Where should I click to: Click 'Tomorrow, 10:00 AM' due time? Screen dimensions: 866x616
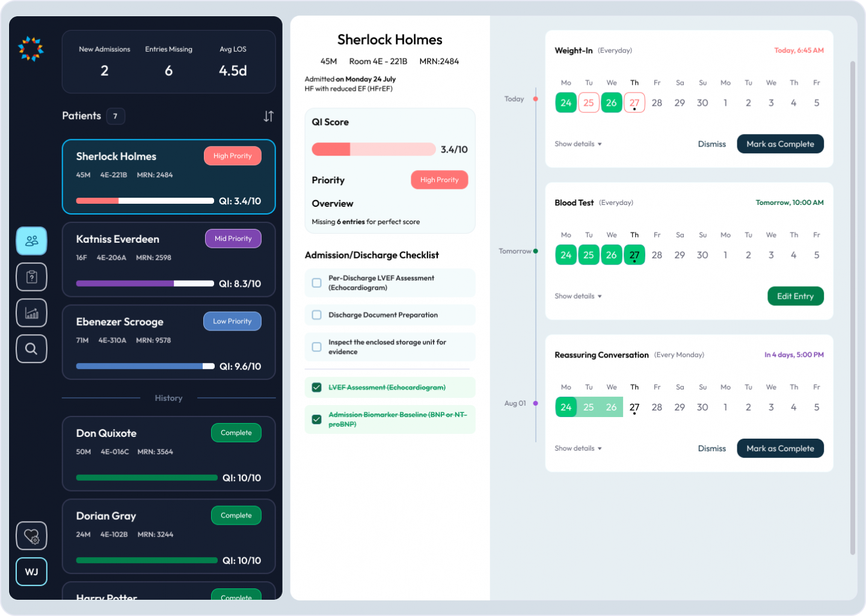coord(790,203)
